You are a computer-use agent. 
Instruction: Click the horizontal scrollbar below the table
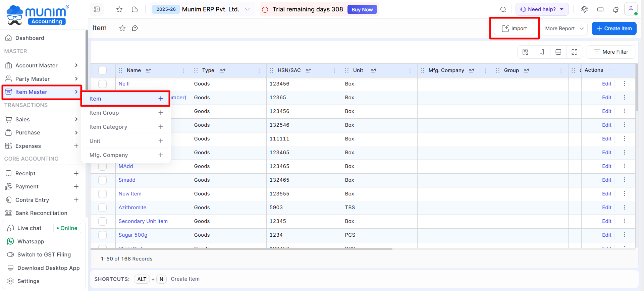pos(241,249)
